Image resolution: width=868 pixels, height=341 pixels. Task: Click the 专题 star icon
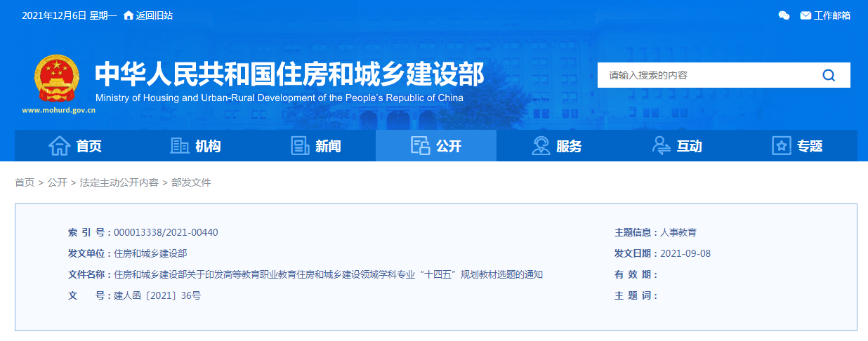pyautogui.click(x=781, y=146)
